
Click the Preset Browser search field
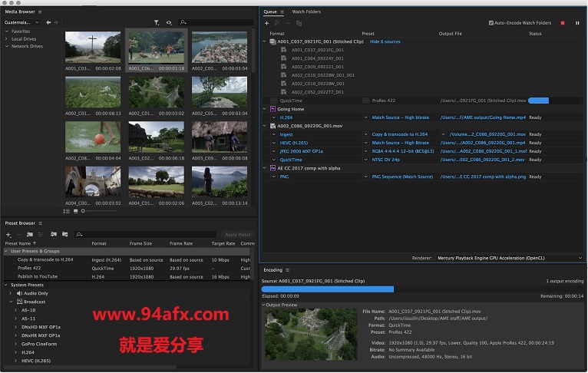point(145,235)
